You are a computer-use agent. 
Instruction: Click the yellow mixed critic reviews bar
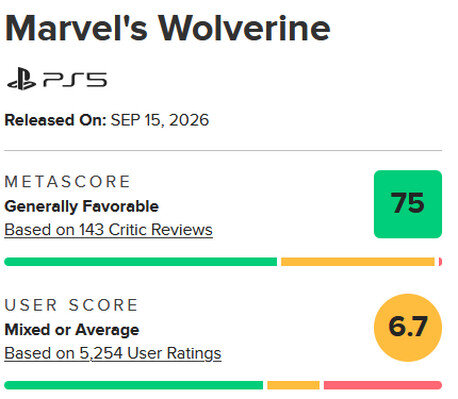click(x=358, y=262)
